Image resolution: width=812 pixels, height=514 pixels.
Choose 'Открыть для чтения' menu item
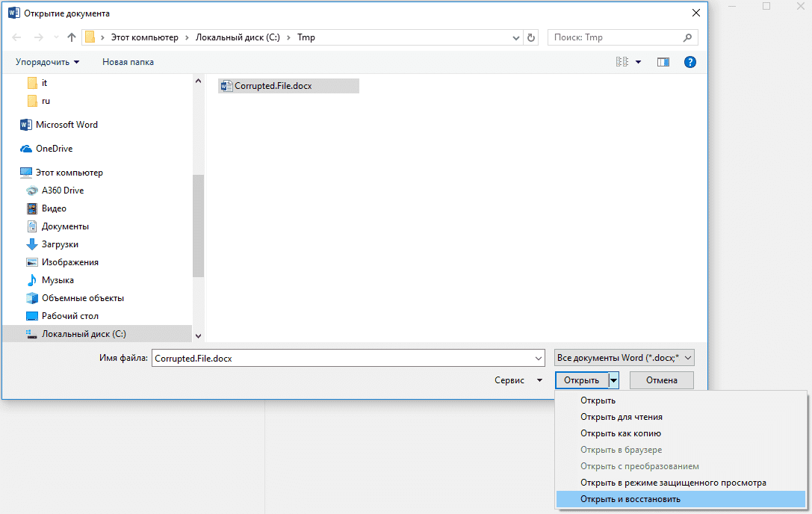pos(681,417)
